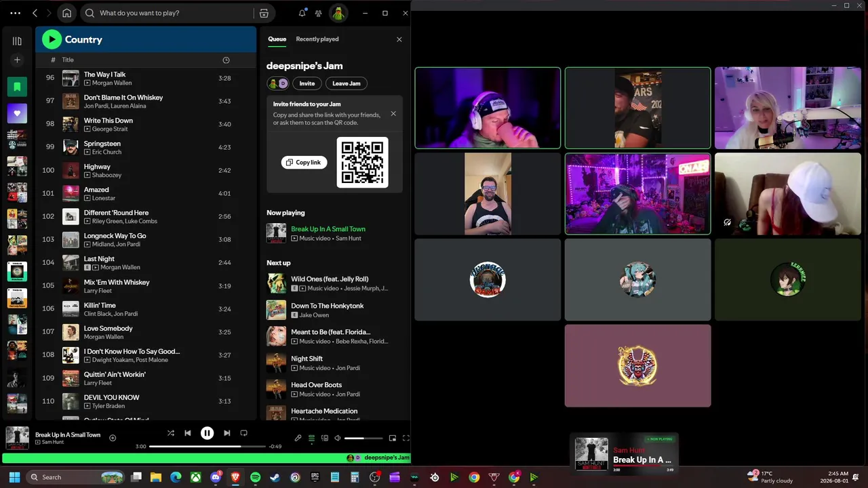Open Spotify's three-dot main menu
Image resolution: width=868 pixels, height=488 pixels.
pyautogui.click(x=15, y=13)
